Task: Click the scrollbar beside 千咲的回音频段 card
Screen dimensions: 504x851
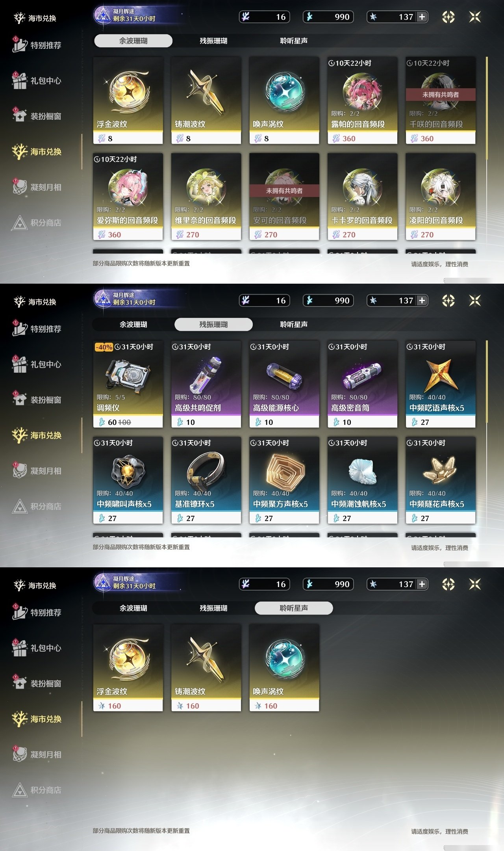Action: click(x=487, y=108)
